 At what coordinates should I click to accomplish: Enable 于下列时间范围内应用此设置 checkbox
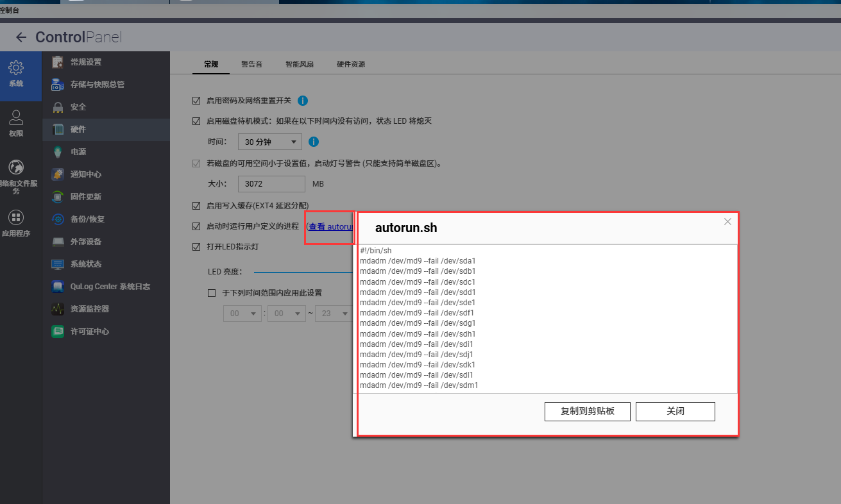click(212, 293)
